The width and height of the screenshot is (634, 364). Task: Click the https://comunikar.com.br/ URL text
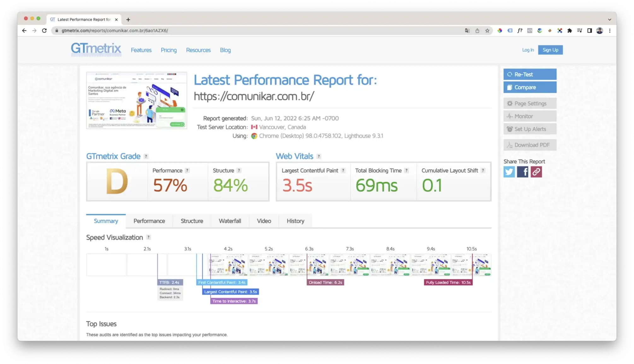(254, 96)
